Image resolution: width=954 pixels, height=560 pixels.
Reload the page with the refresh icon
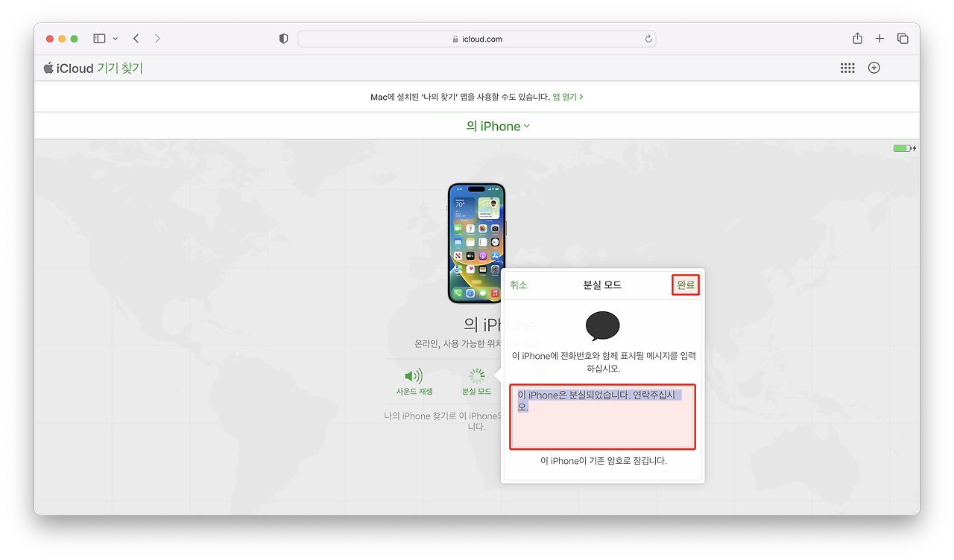(648, 39)
